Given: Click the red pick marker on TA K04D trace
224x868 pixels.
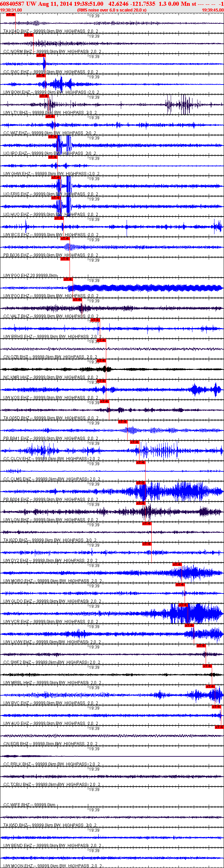Looking at the screenshot, I should [11, 15].
